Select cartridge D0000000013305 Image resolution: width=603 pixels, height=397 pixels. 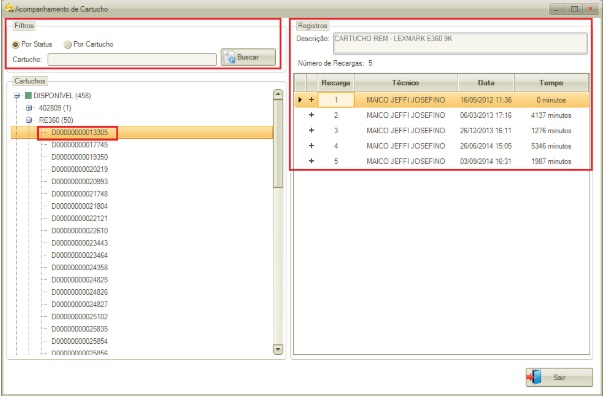[80, 133]
